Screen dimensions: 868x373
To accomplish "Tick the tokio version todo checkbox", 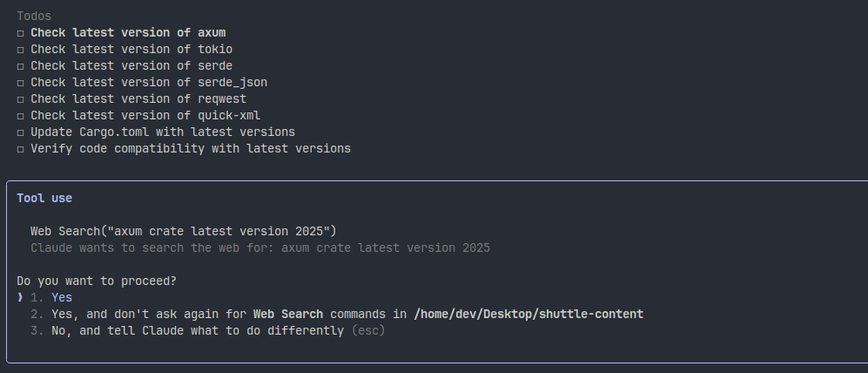I will coord(20,49).
